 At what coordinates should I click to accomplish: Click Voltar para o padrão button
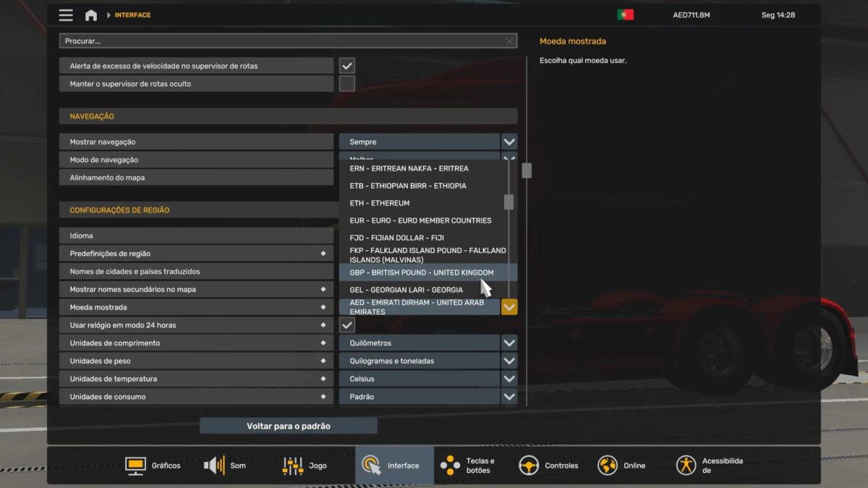[288, 426]
